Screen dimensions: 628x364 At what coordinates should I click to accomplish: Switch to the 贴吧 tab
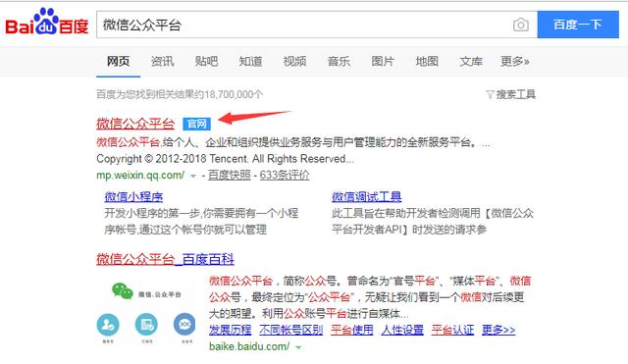(x=206, y=61)
